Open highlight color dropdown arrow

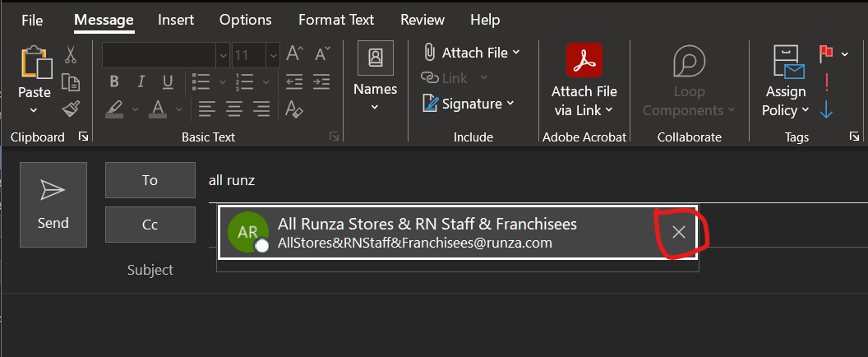[135, 109]
